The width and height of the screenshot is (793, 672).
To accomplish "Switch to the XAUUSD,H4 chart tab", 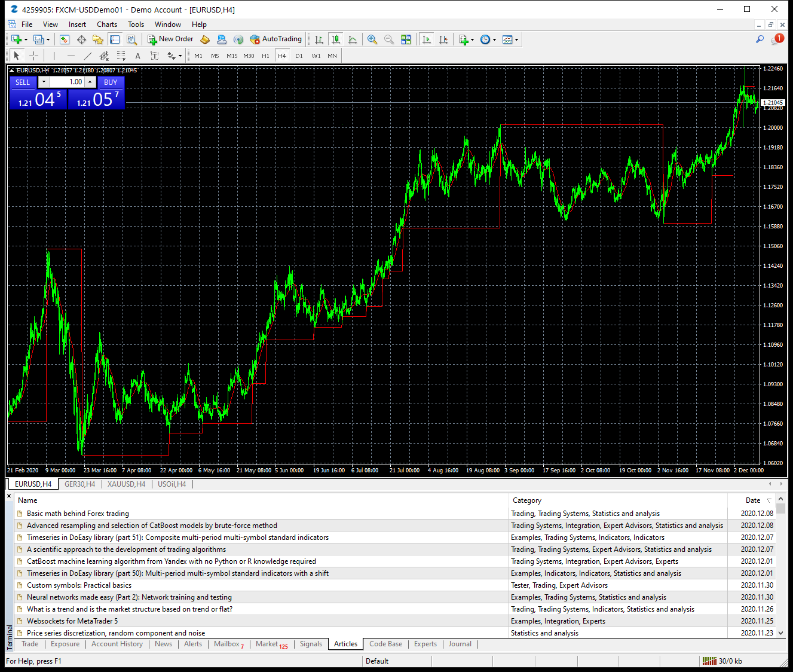I will pos(126,484).
